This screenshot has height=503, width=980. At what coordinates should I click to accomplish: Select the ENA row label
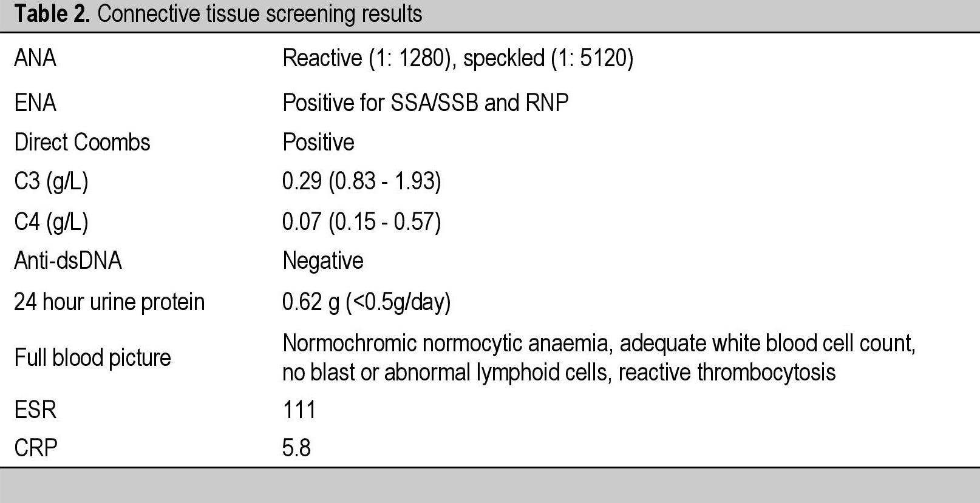point(35,103)
